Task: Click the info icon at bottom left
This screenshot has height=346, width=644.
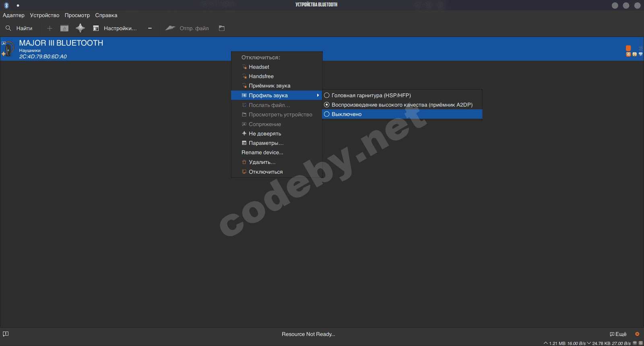Action: (x=6, y=334)
